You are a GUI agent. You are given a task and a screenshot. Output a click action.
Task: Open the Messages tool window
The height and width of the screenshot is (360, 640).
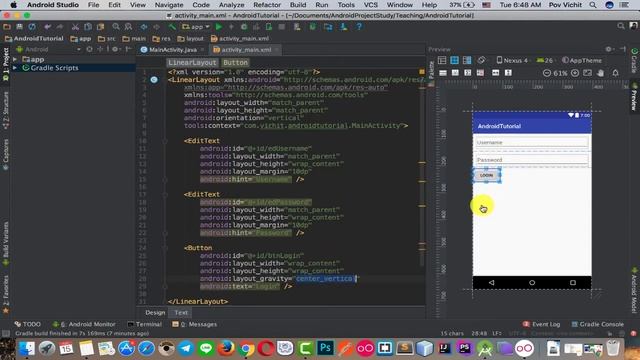(194, 324)
